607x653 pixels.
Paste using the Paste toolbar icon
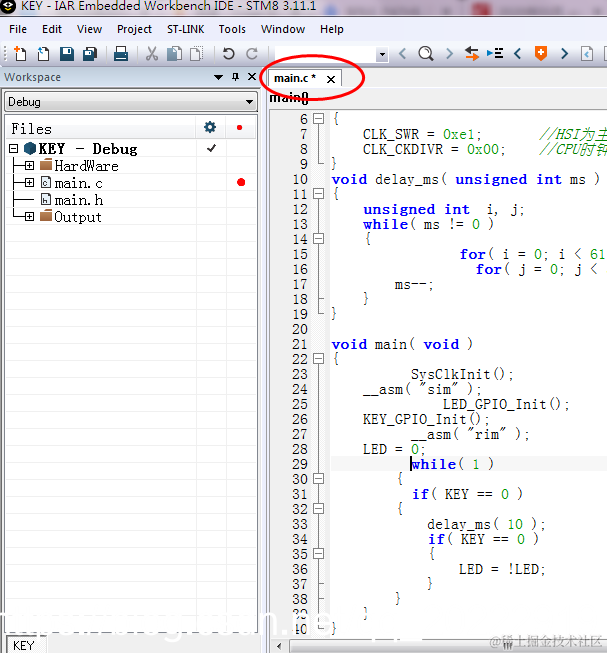pos(196,54)
